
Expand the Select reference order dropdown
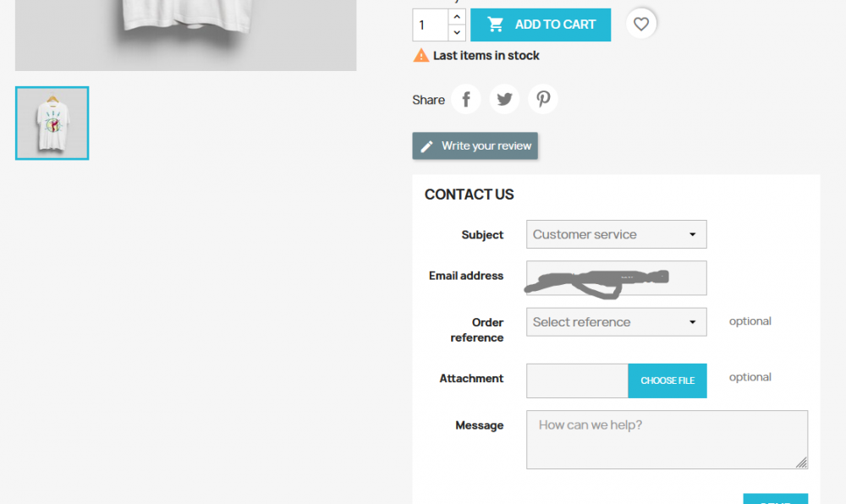coord(616,322)
